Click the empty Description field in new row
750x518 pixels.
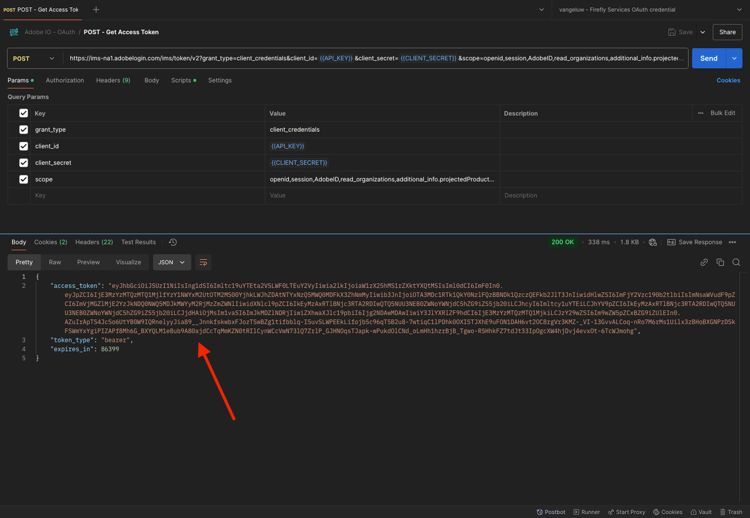tap(621, 196)
